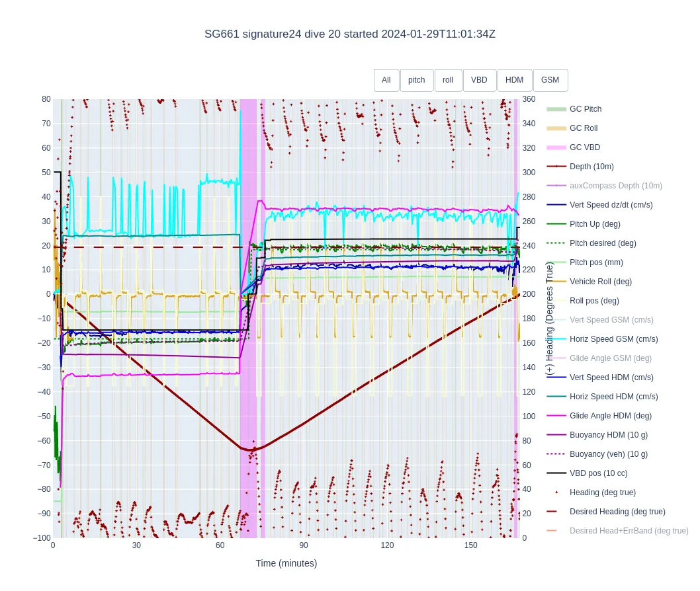Toggle Glide Angle HDM (deg) trace
700x591 pixels.
point(599,416)
